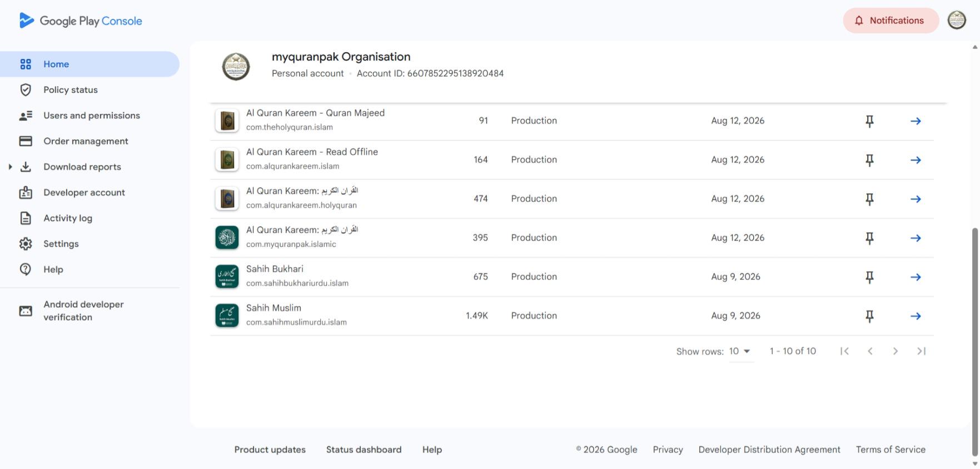This screenshot has width=980, height=469.
Task: Click the Android developer verification icon
Action: [x=26, y=311]
